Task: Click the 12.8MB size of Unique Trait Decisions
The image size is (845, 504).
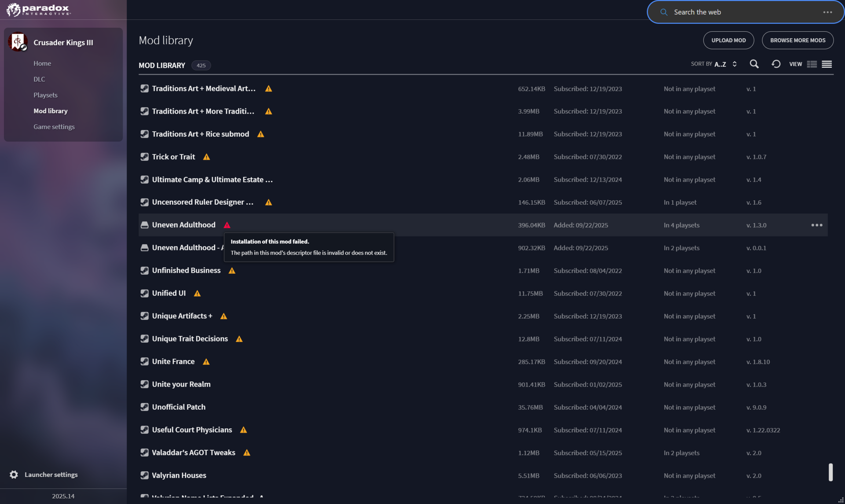Action: click(529, 339)
